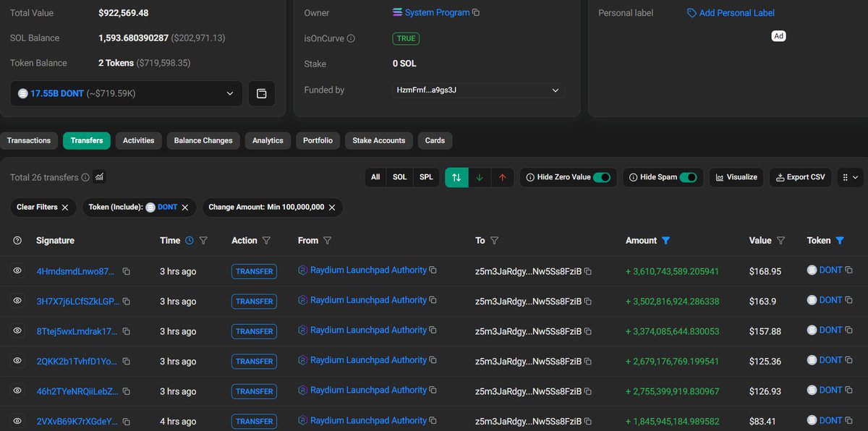This screenshot has width=868, height=431.
Task: Copy signature 3H7X7j6LCfSZkLGP
Action: point(126,302)
